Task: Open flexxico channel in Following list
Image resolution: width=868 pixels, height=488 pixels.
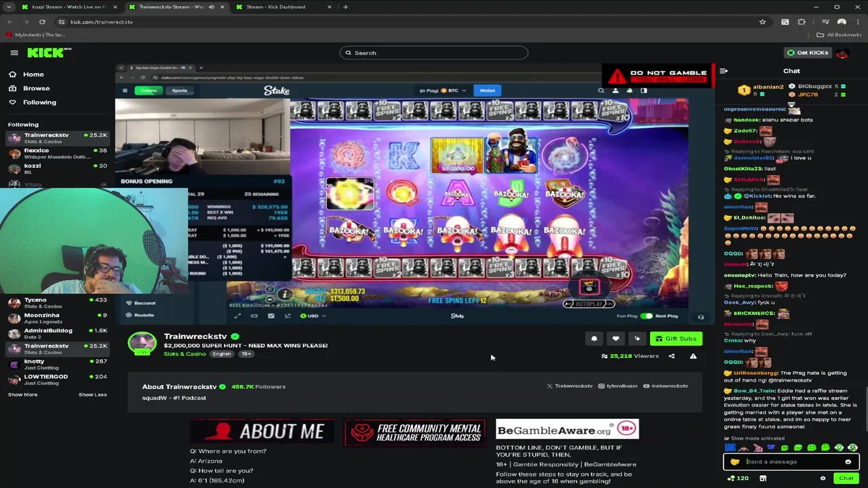Action: 57,153
